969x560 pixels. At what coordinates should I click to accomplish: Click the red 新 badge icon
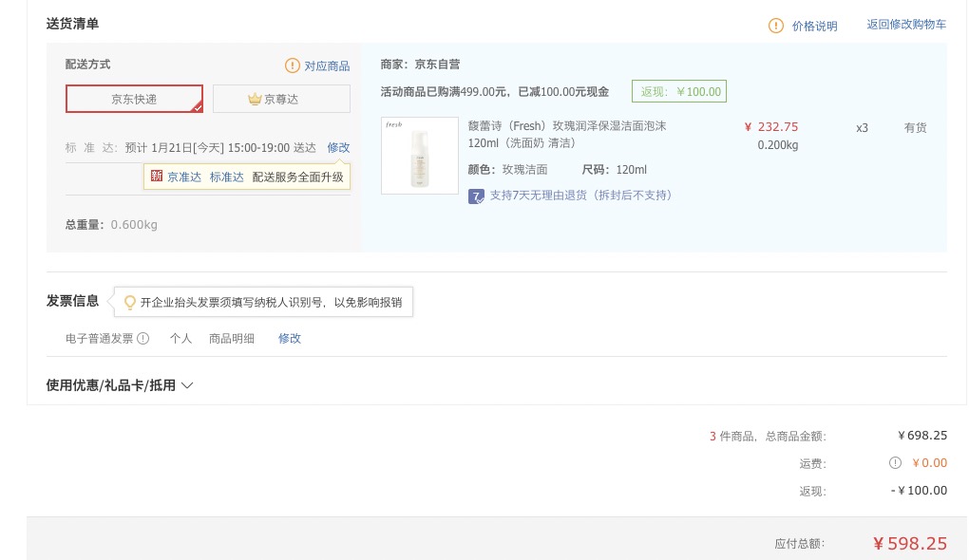tap(157, 176)
